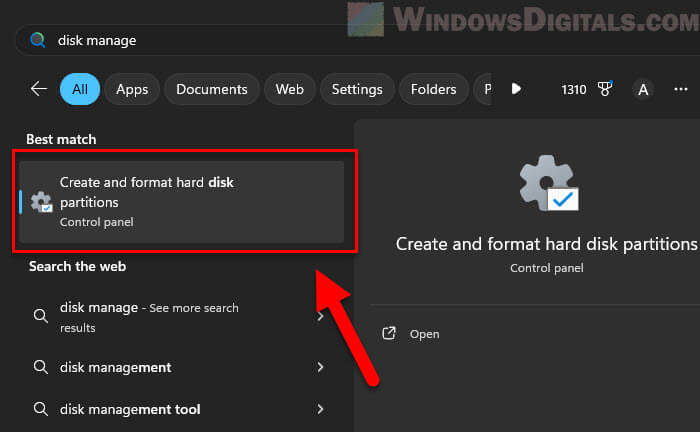
Task: Click the search magnifier icon in search box
Action: coord(38,40)
